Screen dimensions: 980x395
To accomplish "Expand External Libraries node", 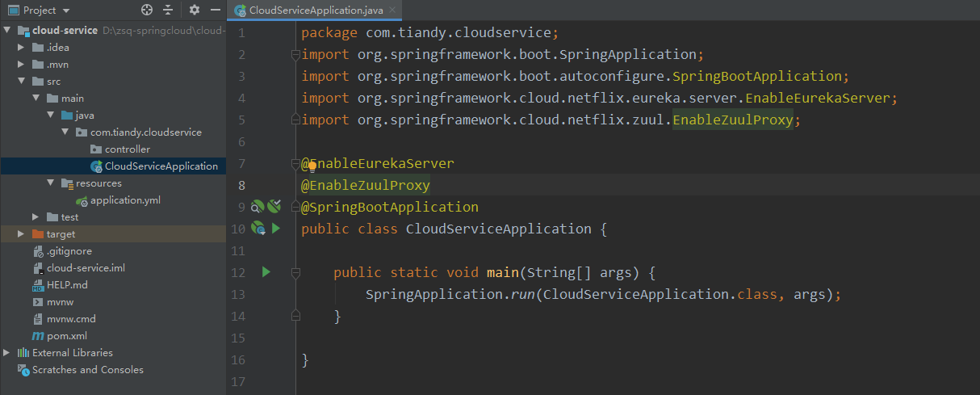I will click(8, 353).
